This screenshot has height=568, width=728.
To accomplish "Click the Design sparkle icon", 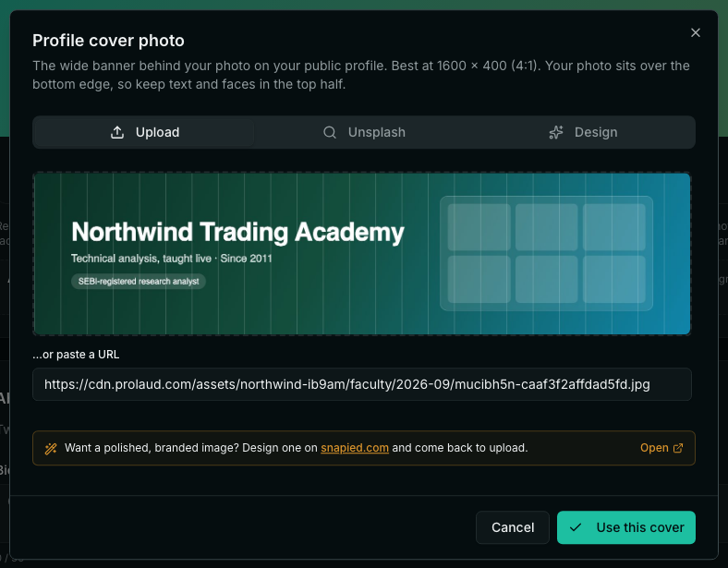I will click(556, 132).
